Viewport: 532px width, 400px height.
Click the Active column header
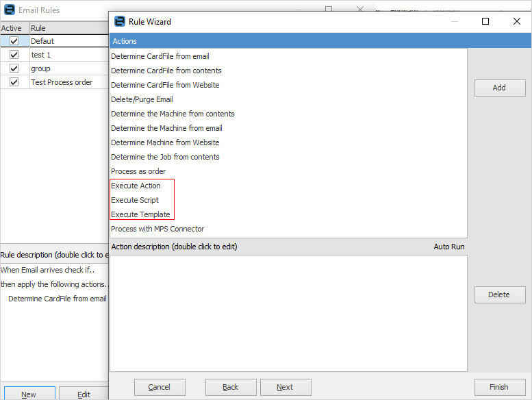[x=14, y=28]
